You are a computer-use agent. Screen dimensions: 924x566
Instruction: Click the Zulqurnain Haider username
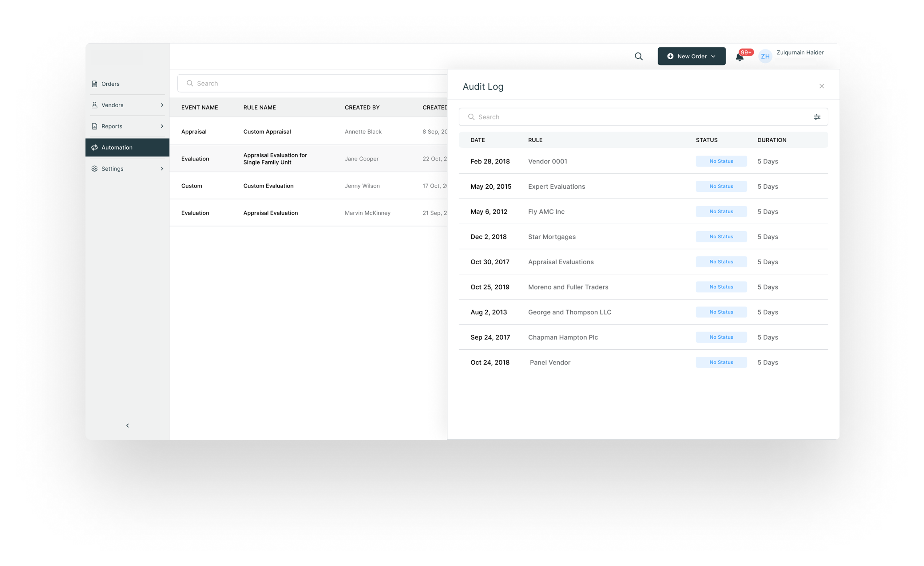click(x=800, y=53)
